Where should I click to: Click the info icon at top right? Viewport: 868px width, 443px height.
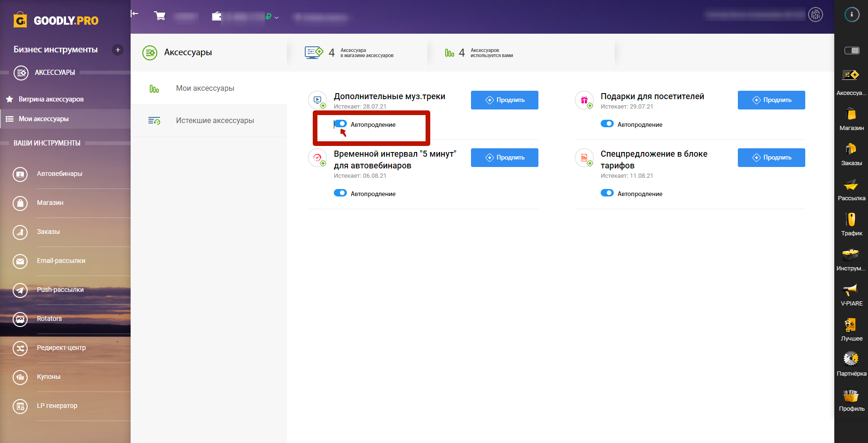tap(852, 15)
